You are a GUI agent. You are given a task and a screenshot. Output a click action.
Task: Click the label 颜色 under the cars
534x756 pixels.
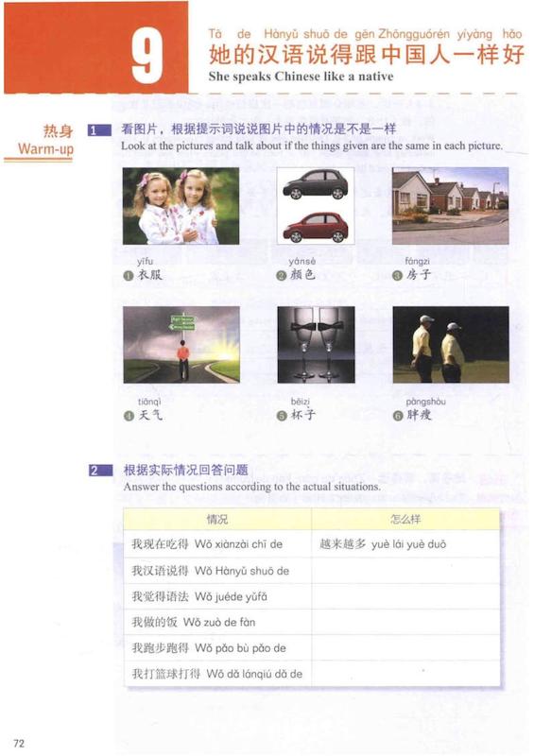point(302,275)
